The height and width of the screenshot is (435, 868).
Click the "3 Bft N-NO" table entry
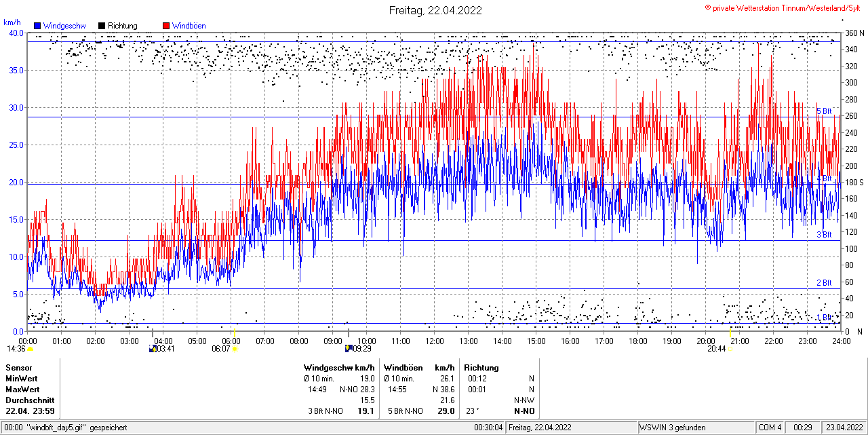click(325, 411)
